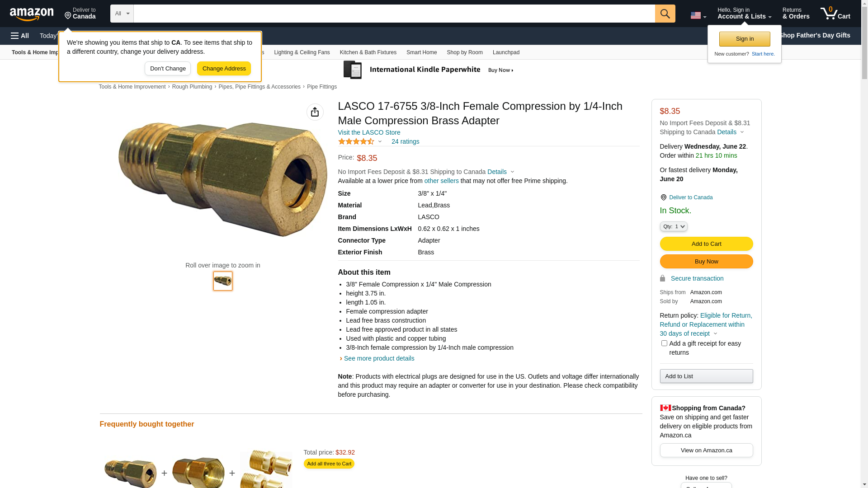Open the Qty quantity dropdown
This screenshot has height=488, width=868.
(x=674, y=226)
